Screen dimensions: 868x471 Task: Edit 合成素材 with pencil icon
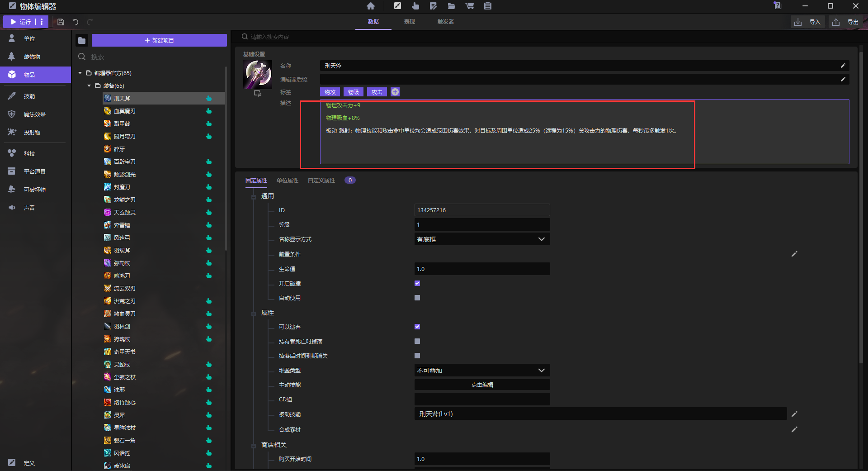click(794, 429)
